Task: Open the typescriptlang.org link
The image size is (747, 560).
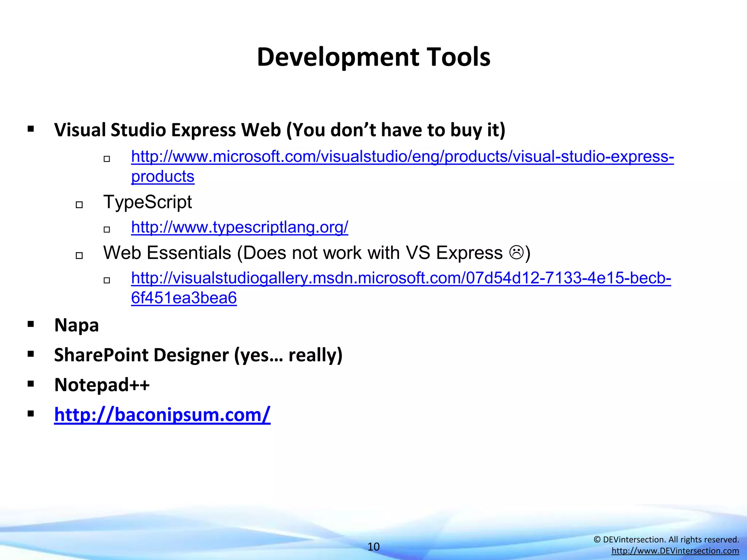Action: (x=240, y=227)
